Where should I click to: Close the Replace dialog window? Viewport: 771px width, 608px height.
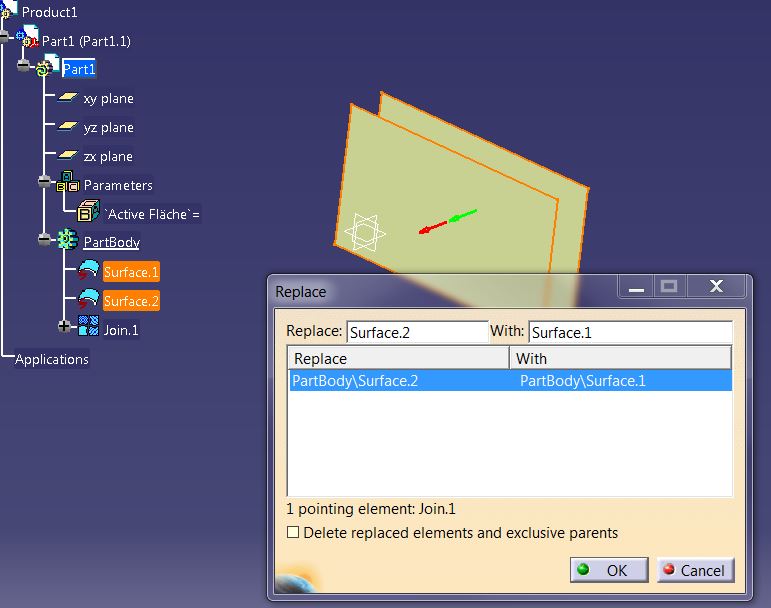coord(716,287)
